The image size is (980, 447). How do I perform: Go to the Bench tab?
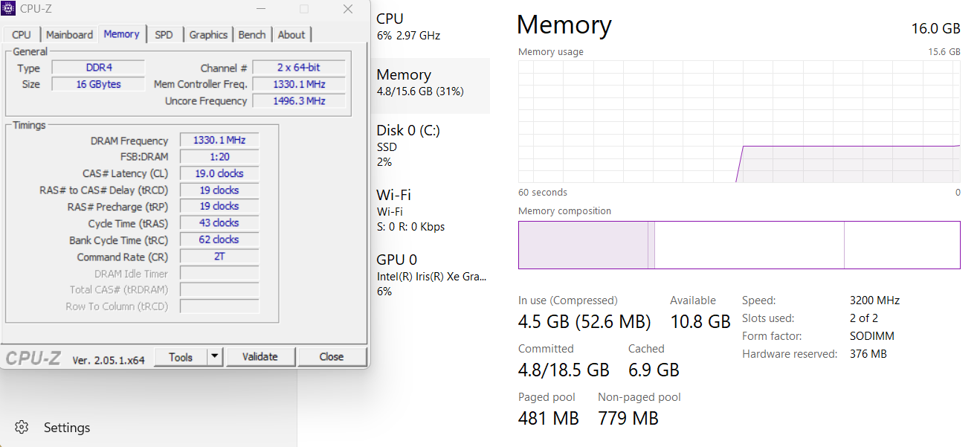252,34
